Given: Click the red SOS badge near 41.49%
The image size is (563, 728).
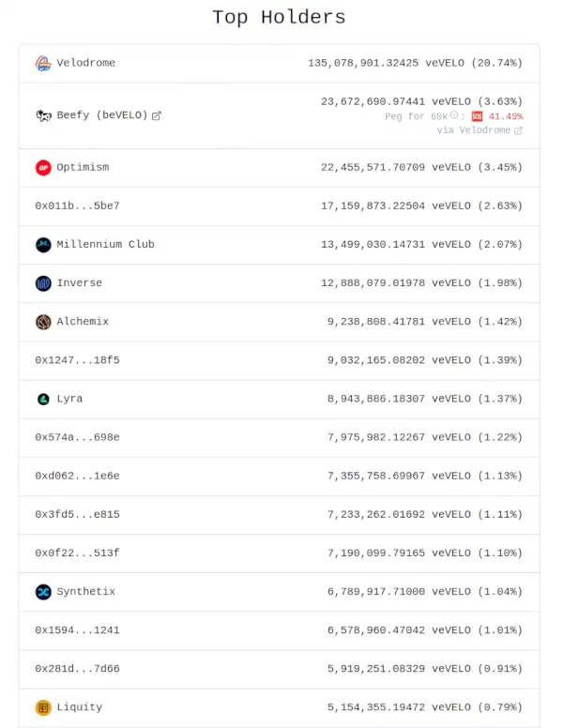Looking at the screenshot, I should pos(477,116).
